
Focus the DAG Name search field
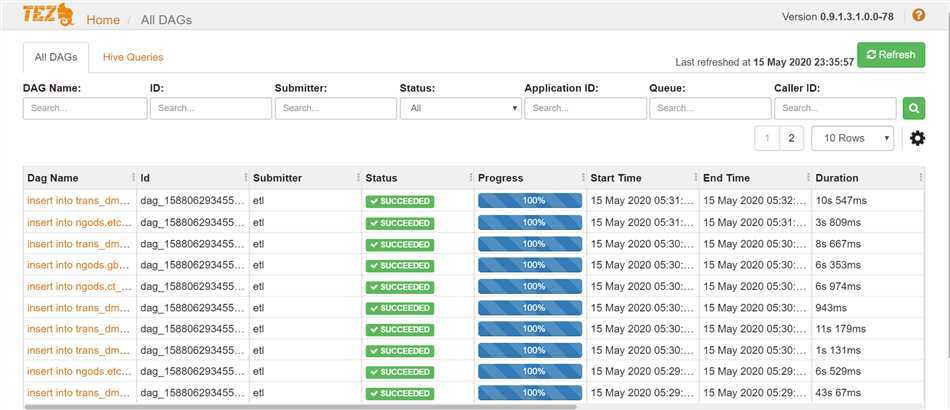tap(83, 108)
